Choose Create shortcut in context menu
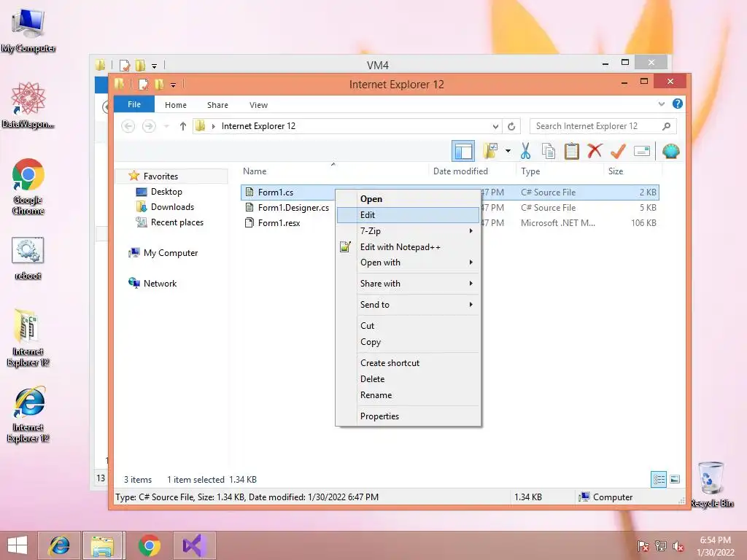 [x=409, y=363]
